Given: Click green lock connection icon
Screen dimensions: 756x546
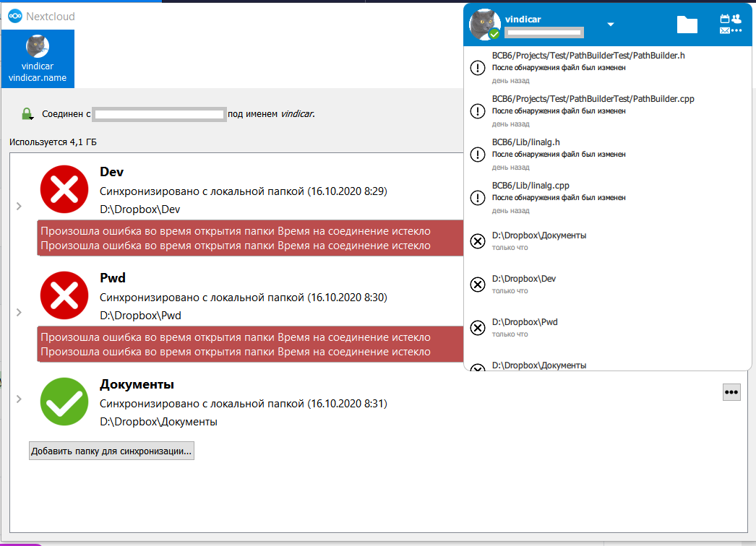Looking at the screenshot, I should pos(27,113).
